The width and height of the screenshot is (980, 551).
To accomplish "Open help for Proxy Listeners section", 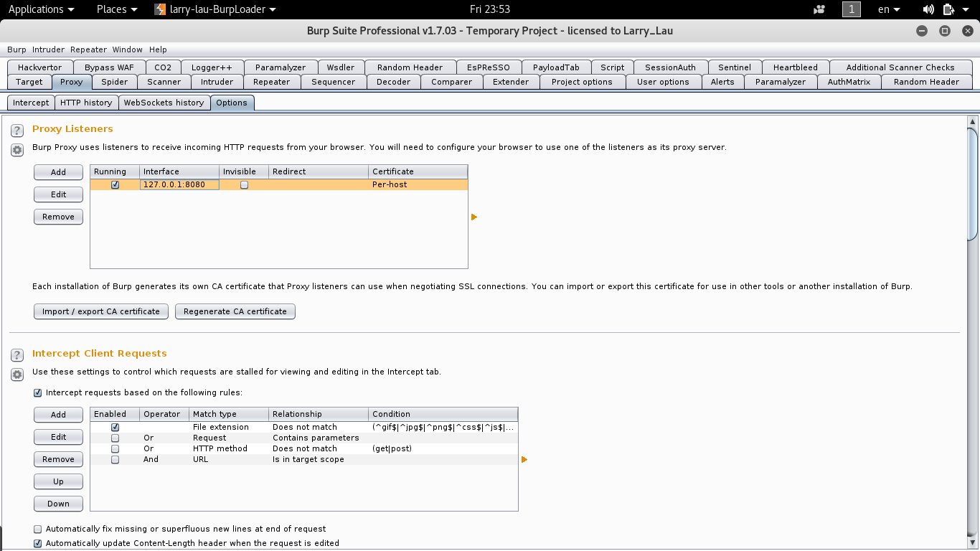I will point(17,131).
